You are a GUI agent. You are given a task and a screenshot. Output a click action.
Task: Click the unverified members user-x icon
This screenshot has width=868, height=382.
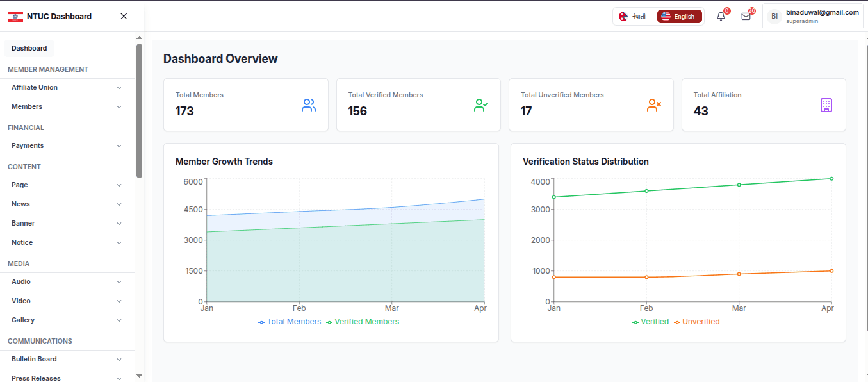[x=654, y=106]
